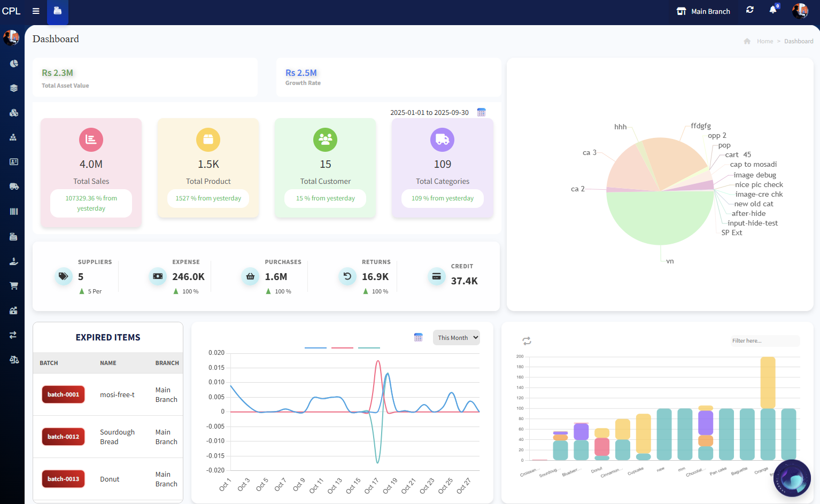Expand the This Month dropdown
The width and height of the screenshot is (820, 504).
coord(456,338)
